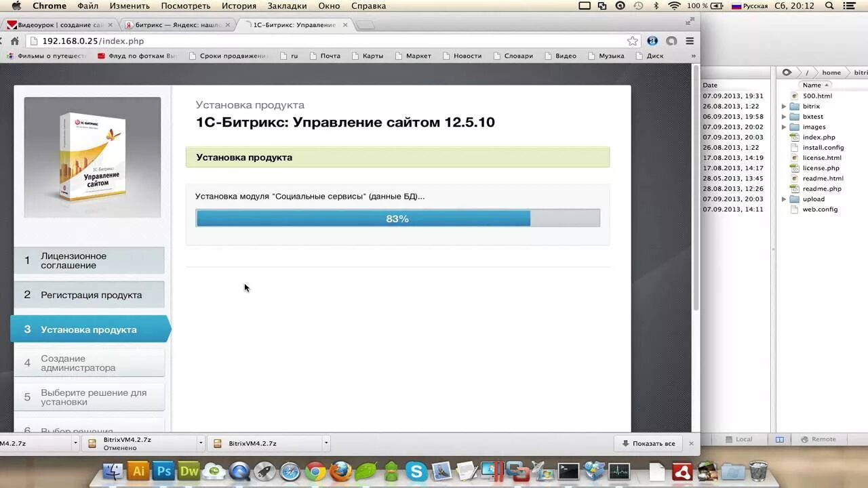The width and height of the screenshot is (868, 488).
Task: Open dropdown arrow of the rightmost BitrixVM4.2.7z download
Action: coord(326,443)
